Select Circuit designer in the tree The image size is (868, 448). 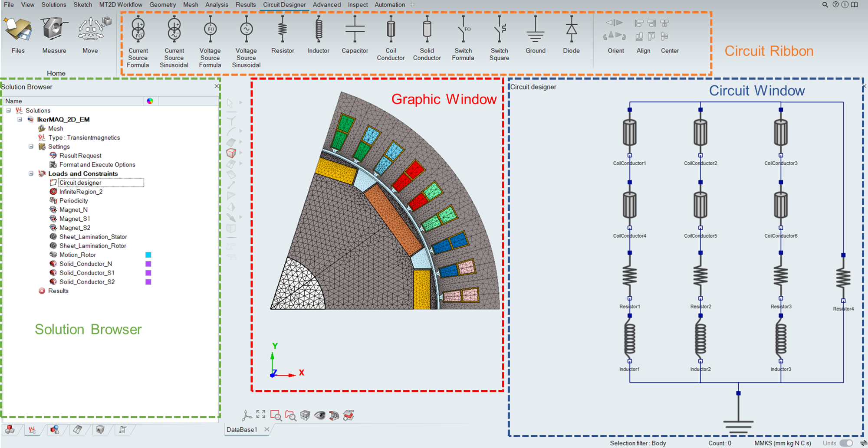tap(80, 183)
